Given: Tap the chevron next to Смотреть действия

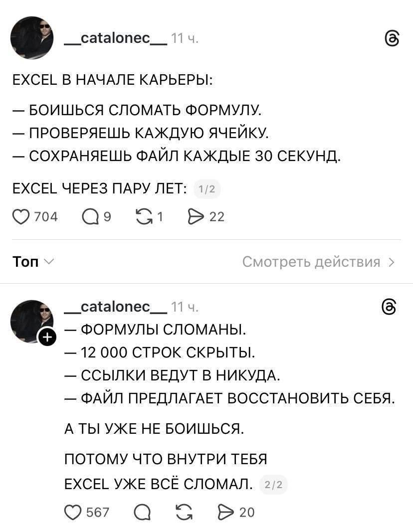Looking at the screenshot, I should coord(391,262).
